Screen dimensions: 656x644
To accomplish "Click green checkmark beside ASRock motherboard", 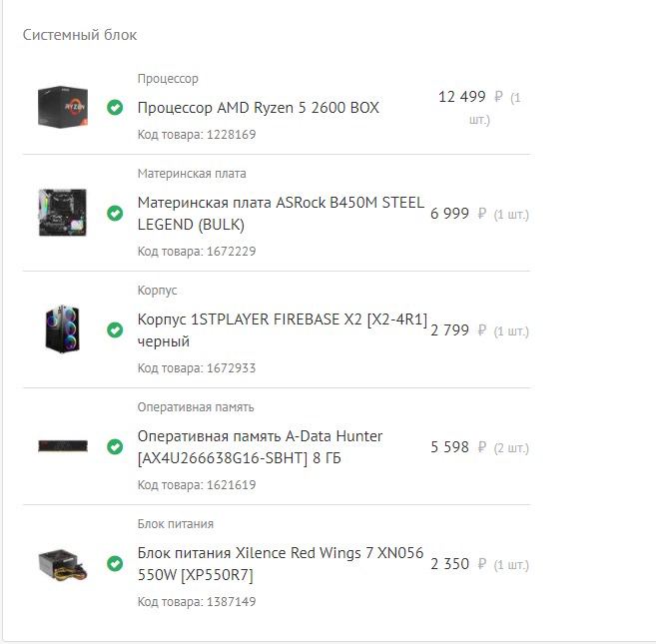I will click(115, 214).
